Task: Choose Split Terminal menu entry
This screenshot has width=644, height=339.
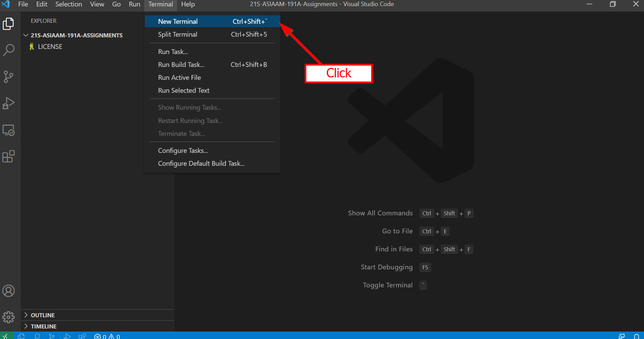Action: [177, 34]
